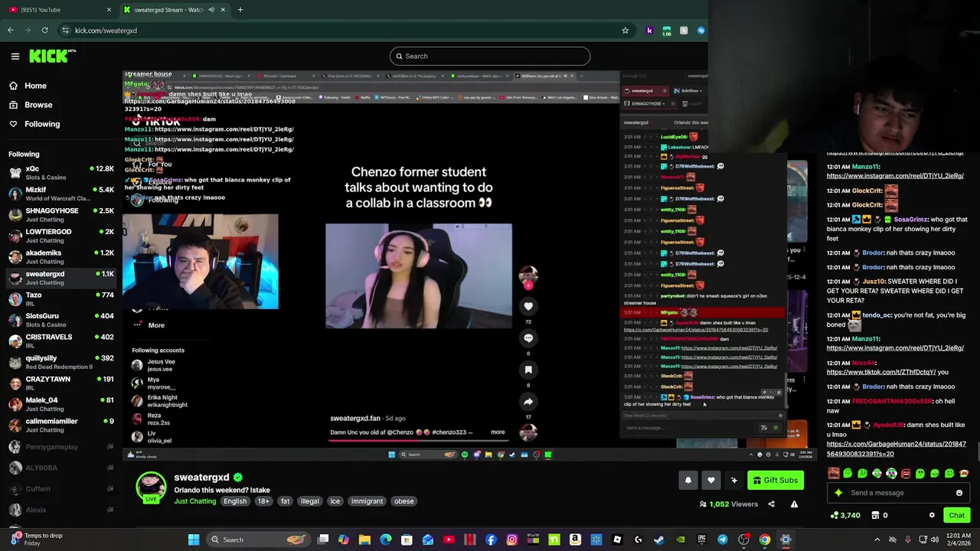Report stream via the warning triangle icon
Screen dimensions: 980x551
click(794, 504)
